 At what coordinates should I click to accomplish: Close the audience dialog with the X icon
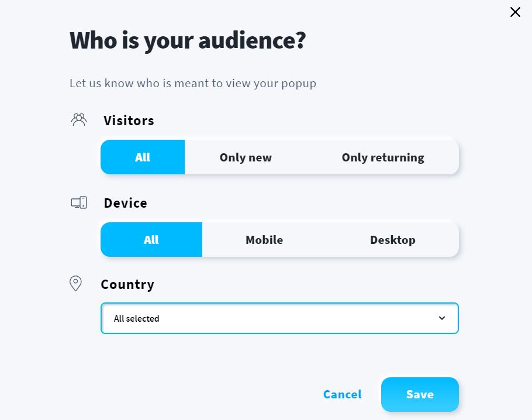515,12
